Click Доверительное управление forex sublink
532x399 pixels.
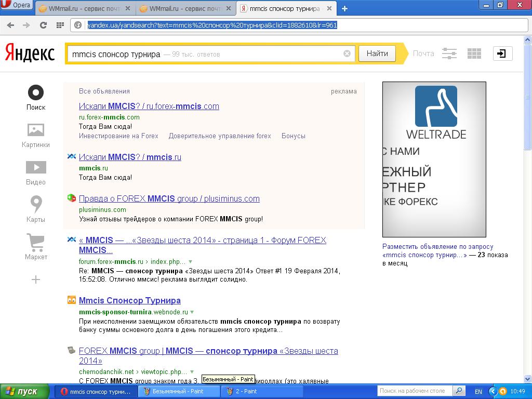[x=220, y=136]
